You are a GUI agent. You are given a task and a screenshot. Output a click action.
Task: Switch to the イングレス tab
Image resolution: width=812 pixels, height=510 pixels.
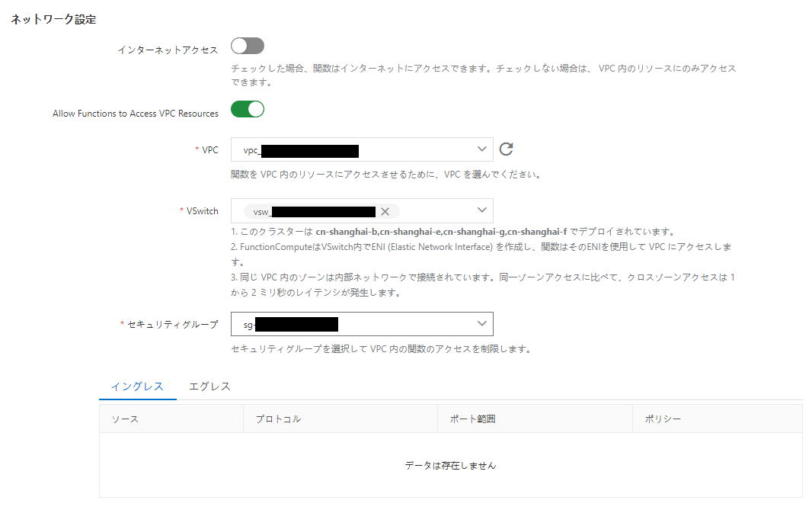point(137,387)
